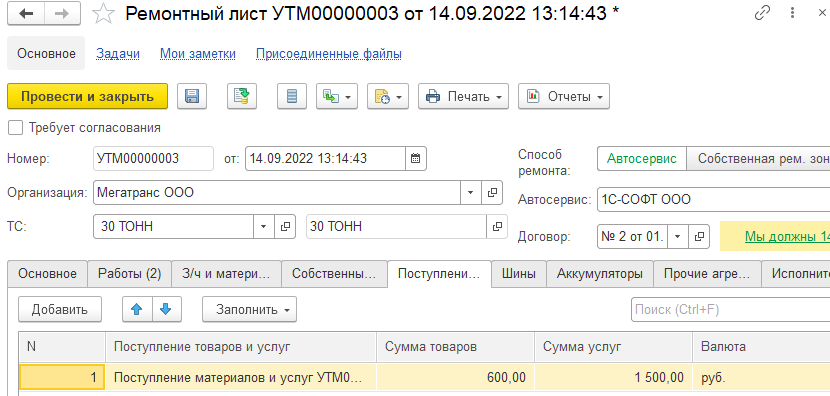Click Автосервис field 1С-СОФТ ООО
830x396 pixels.
(x=714, y=200)
